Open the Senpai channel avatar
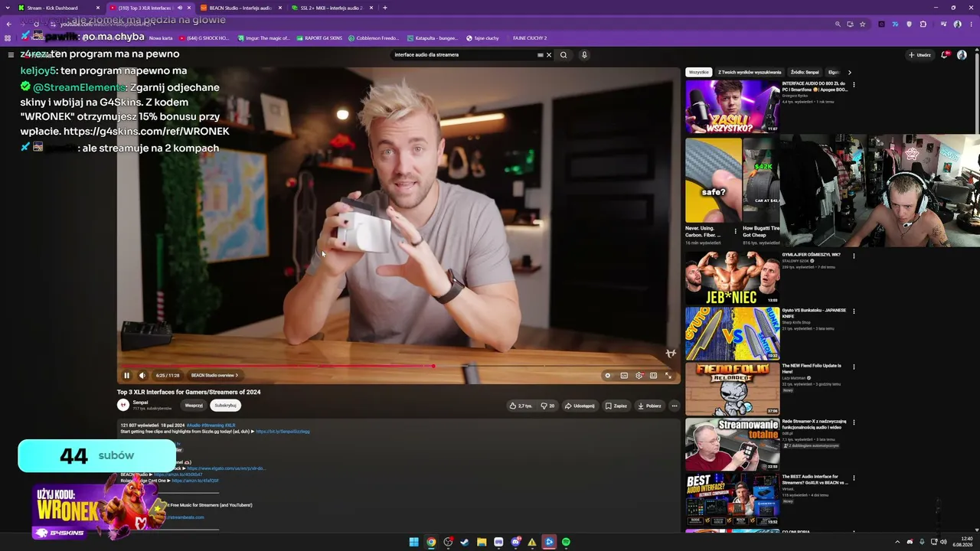 point(123,405)
